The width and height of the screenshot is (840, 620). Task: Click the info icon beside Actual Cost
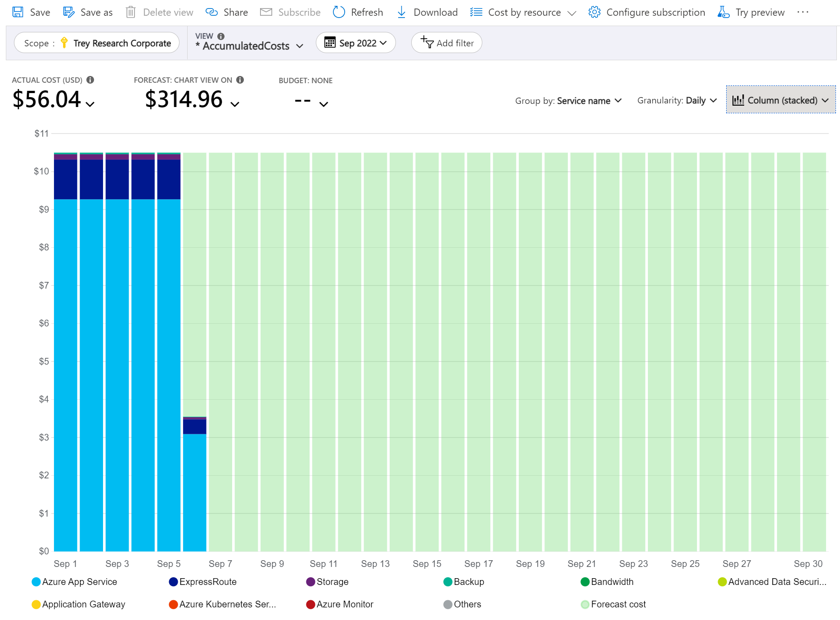90,80
